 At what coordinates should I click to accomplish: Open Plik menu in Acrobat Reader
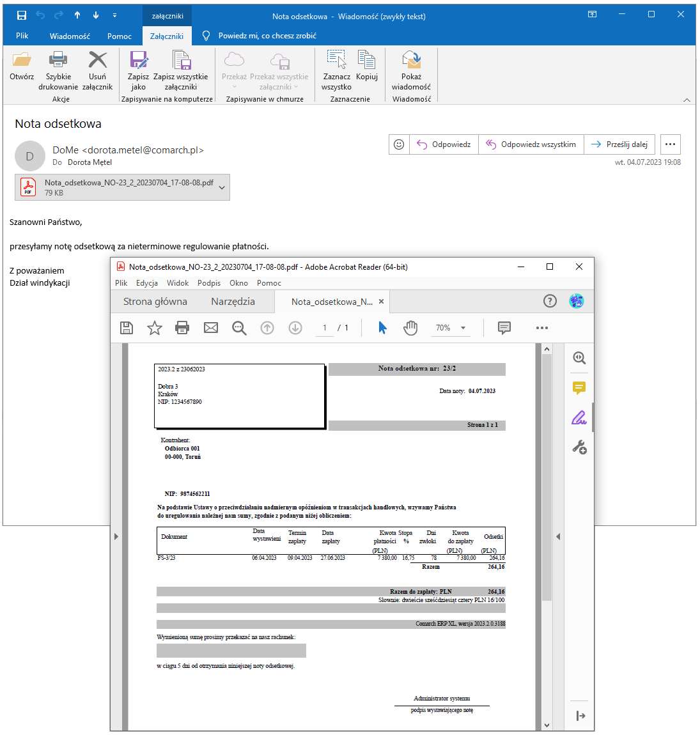(x=121, y=283)
